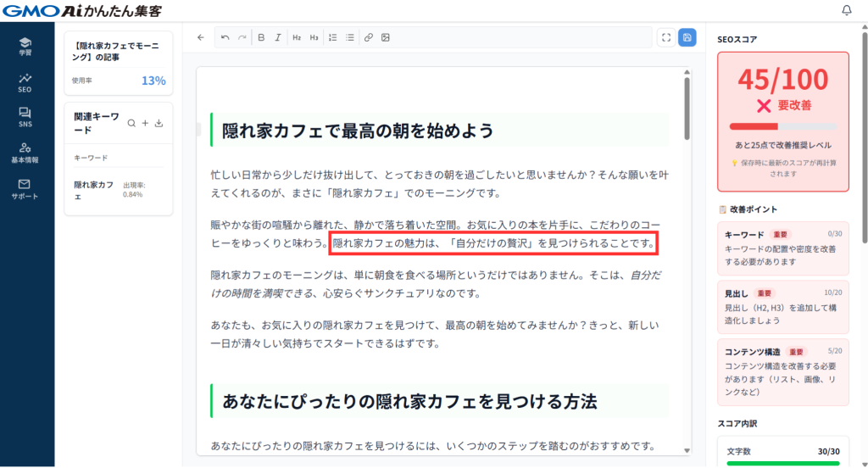This screenshot has height=468, width=868.
Task: Open the SNS section in the sidebar
Action: 25,117
